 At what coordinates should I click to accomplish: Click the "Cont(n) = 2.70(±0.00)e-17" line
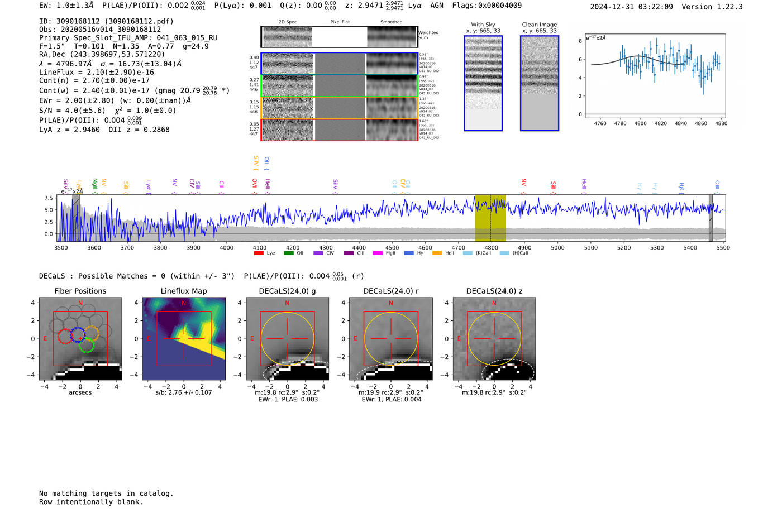coord(94,80)
